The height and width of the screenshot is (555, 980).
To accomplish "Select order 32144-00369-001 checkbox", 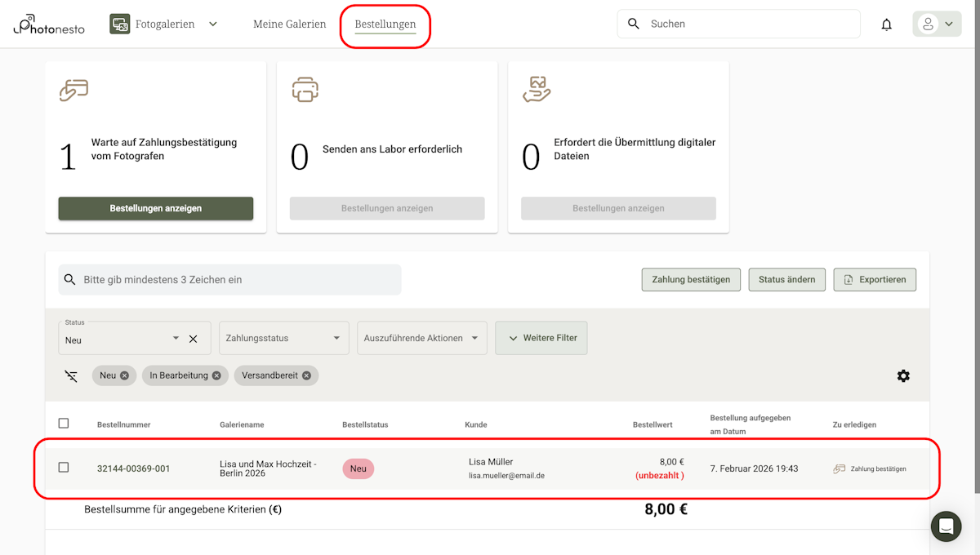I will pyautogui.click(x=64, y=468).
